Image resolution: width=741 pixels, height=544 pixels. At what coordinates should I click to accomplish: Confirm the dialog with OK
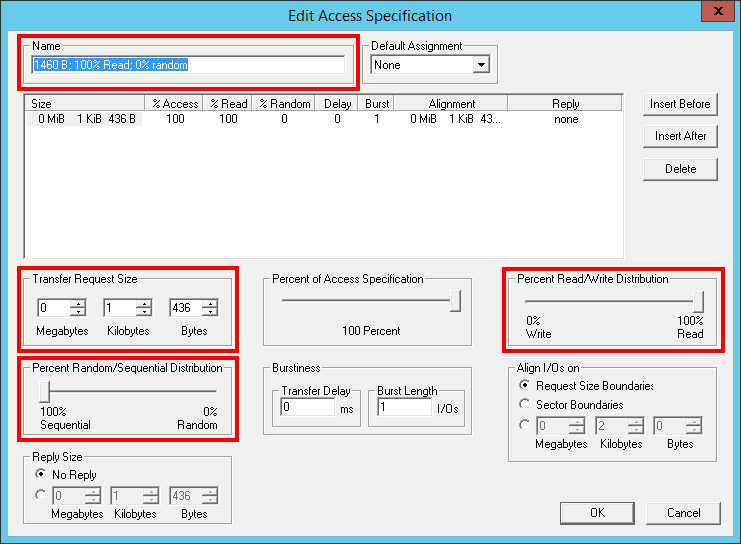pos(597,513)
